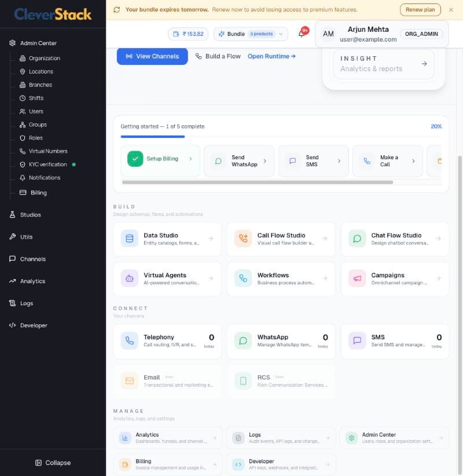Click the Getting started 1 of 5 complete text
Image resolution: width=463 pixels, height=476 pixels.
pyautogui.click(x=162, y=127)
